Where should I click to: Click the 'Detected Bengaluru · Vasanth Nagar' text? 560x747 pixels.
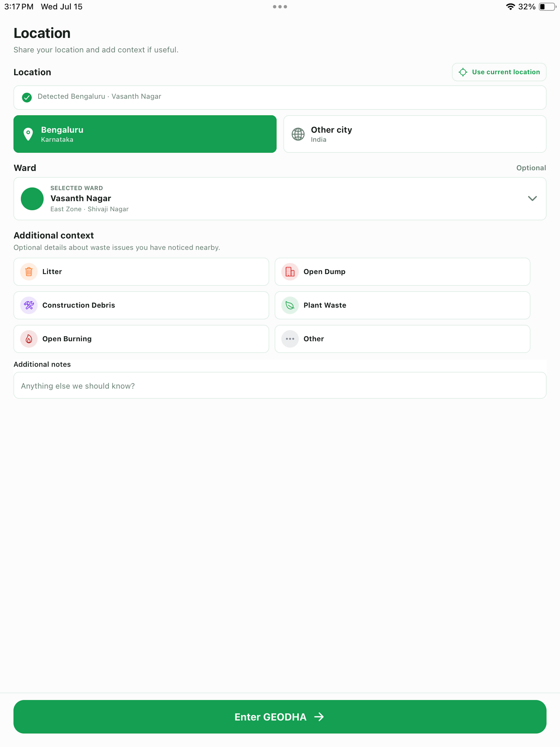click(x=99, y=97)
